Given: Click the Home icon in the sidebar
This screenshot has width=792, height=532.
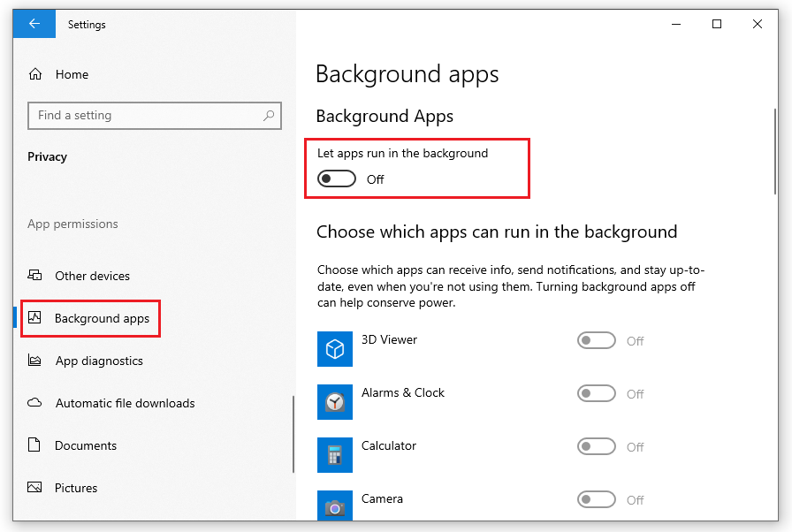Looking at the screenshot, I should tap(35, 73).
